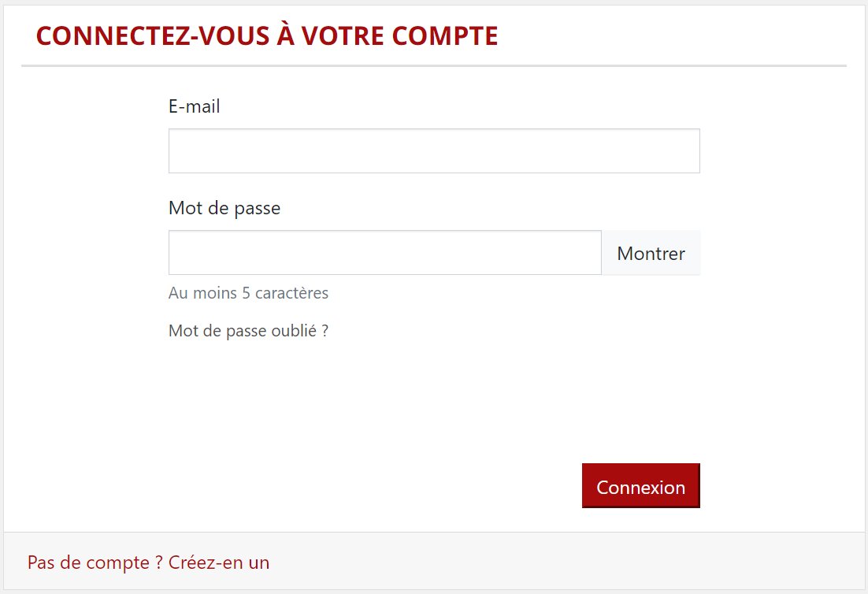Toggle password visibility via Montrer
Screen dimensions: 868x594
(x=651, y=252)
